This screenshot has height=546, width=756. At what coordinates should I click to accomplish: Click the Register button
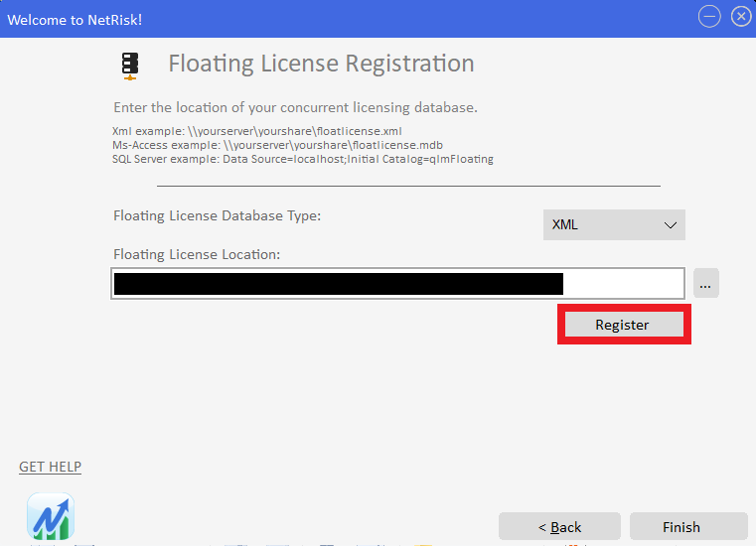(x=624, y=325)
